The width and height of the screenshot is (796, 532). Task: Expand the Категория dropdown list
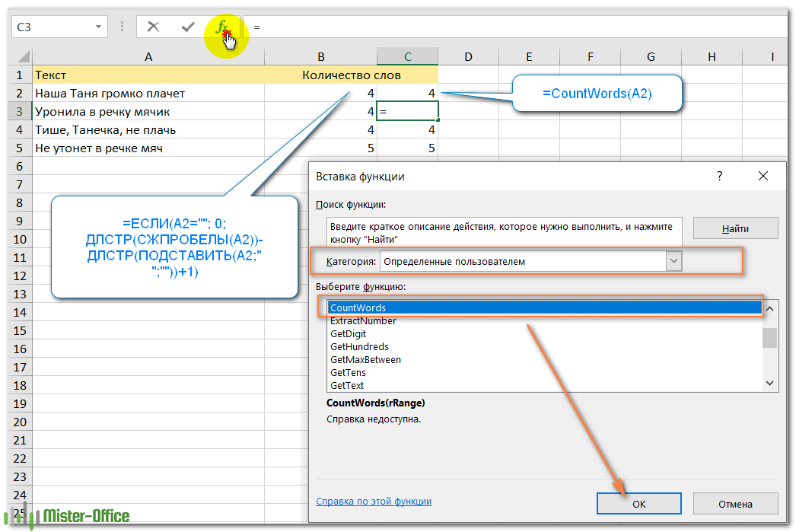coord(673,261)
